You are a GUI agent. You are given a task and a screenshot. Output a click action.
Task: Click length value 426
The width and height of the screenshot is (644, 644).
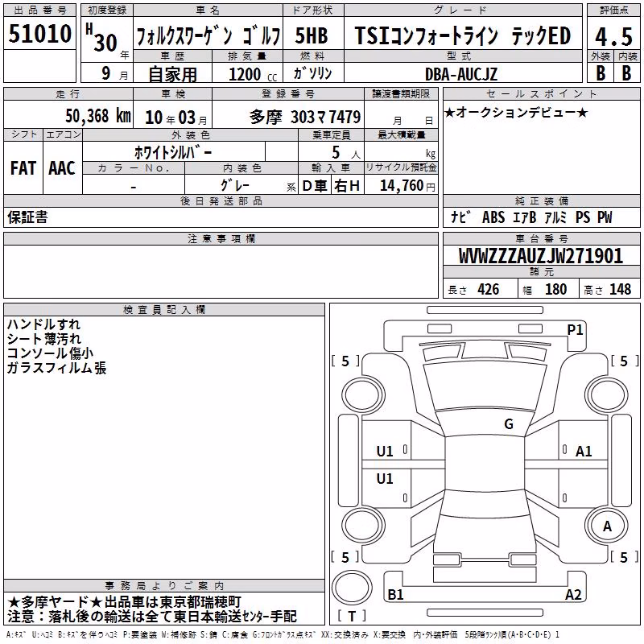(x=488, y=290)
